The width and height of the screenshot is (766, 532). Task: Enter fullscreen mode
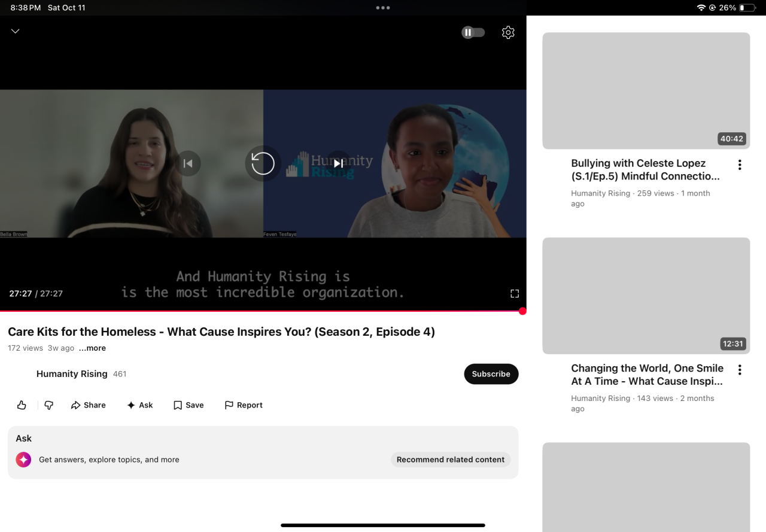tap(515, 293)
